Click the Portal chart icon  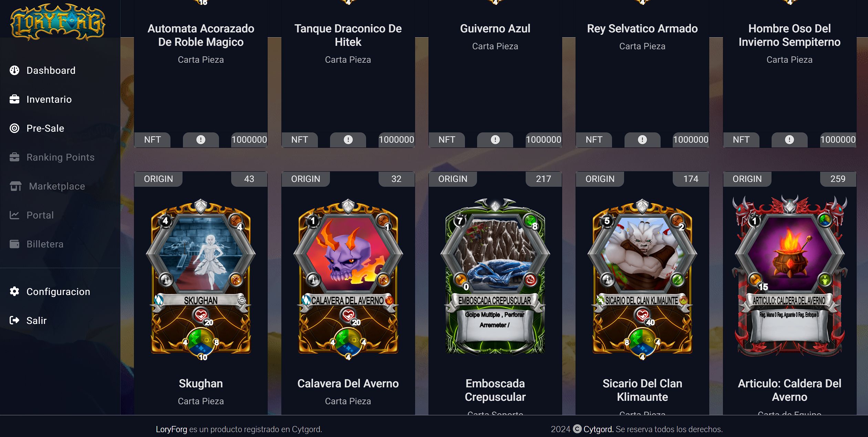(x=14, y=215)
